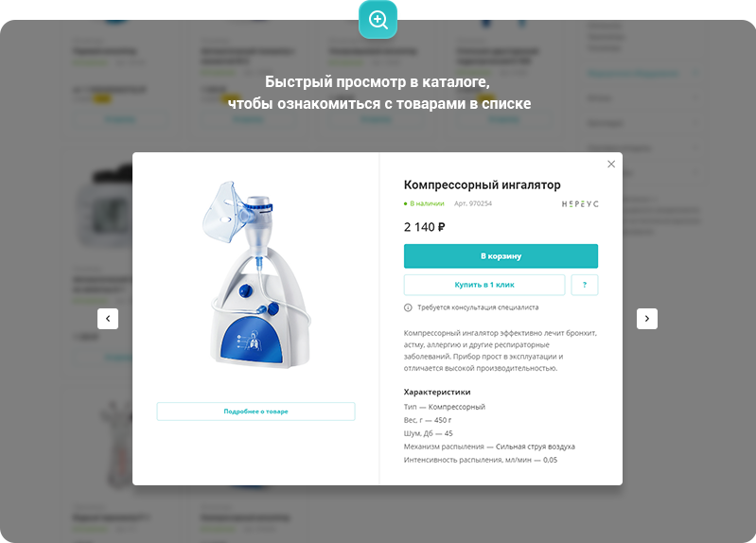Screen dimensions: 756x543
Task: Close the quick view popup
Action: [x=611, y=164]
